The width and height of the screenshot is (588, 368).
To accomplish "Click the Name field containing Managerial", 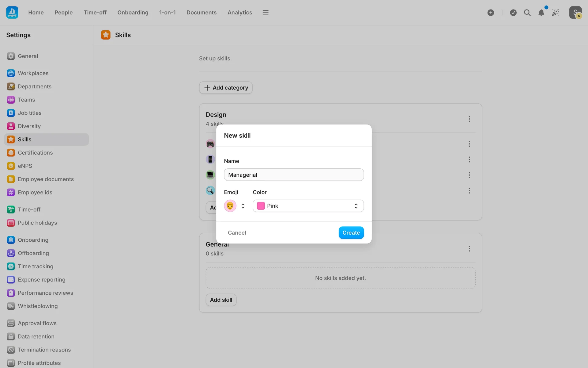I will [294, 175].
